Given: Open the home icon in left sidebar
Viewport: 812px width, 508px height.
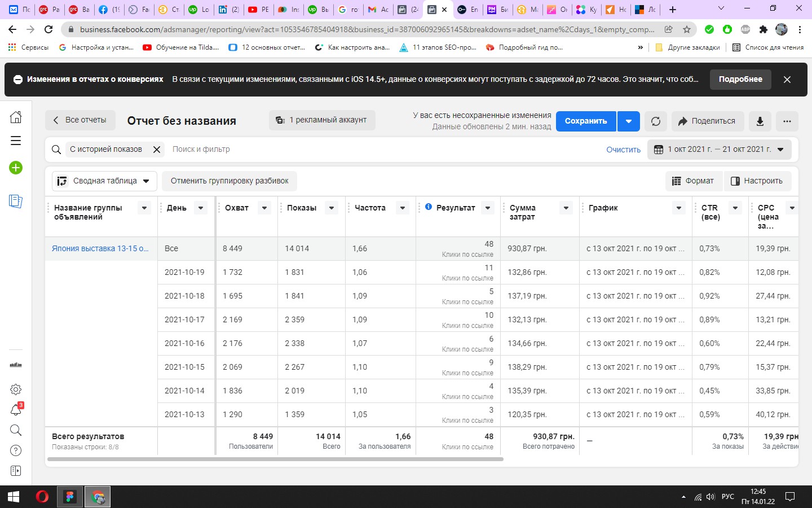Looking at the screenshot, I should (16, 117).
